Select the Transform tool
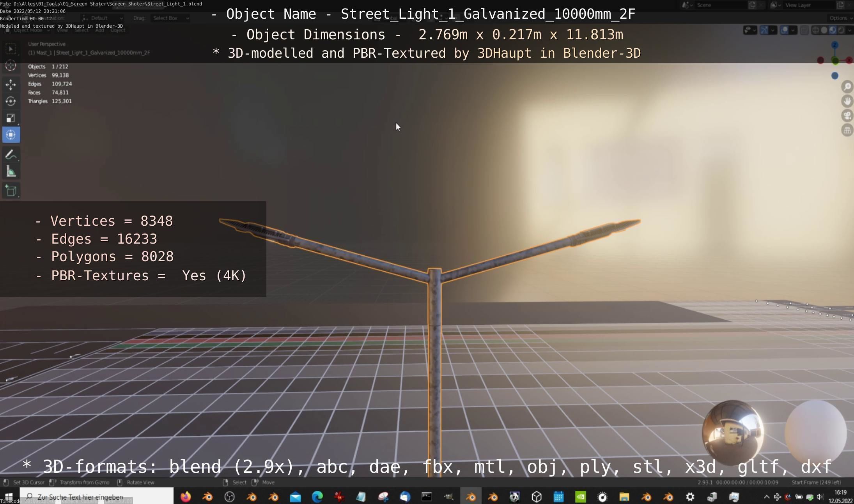This screenshot has width=854, height=504. tap(11, 135)
